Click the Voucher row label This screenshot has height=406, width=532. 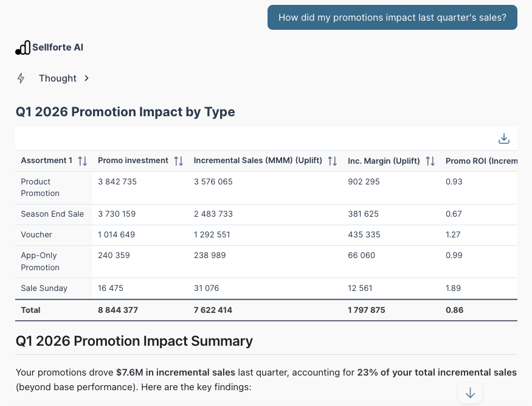click(36, 235)
